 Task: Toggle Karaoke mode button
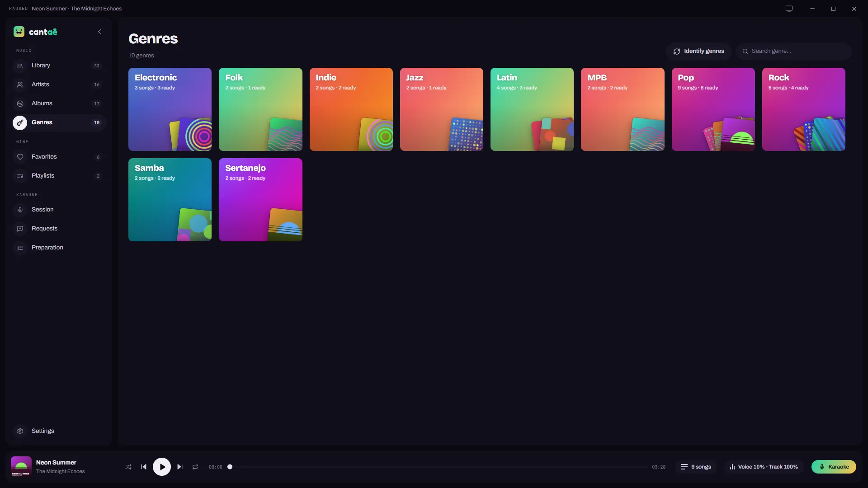pos(834,467)
